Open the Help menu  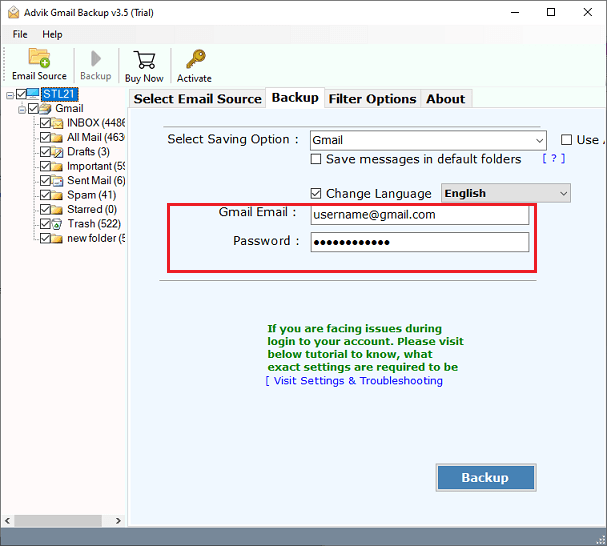(52, 34)
